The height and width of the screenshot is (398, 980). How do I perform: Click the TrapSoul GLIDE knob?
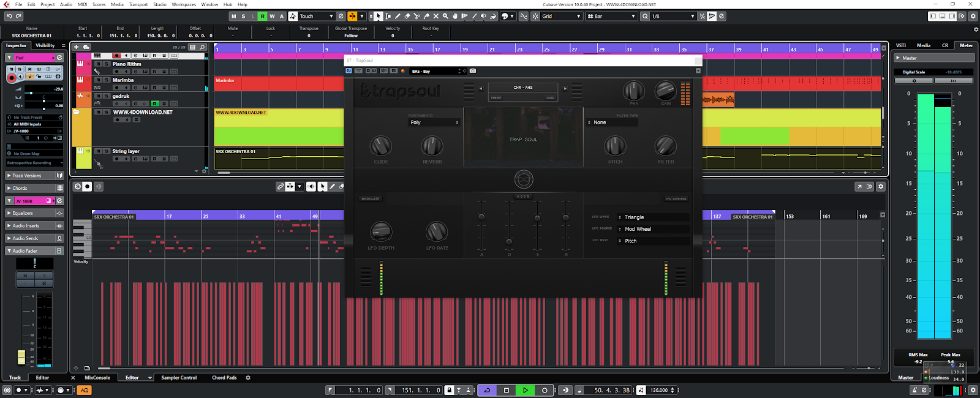380,146
